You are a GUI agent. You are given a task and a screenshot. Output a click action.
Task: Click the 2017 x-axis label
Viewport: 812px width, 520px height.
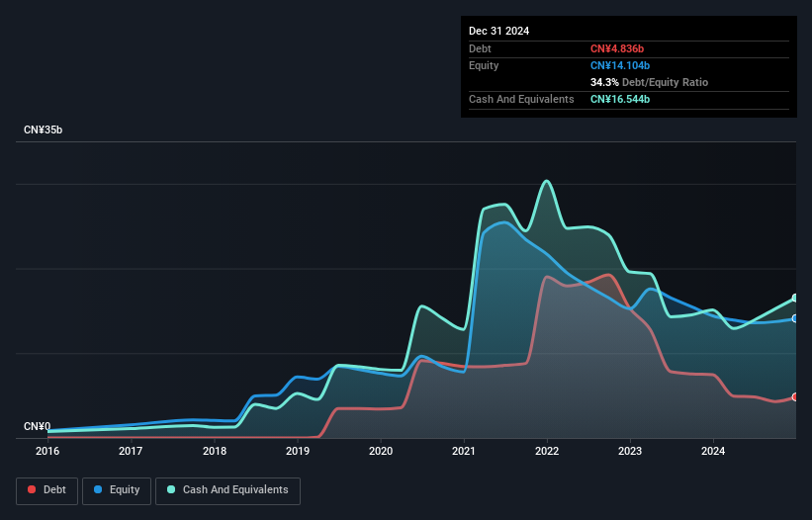click(x=131, y=451)
